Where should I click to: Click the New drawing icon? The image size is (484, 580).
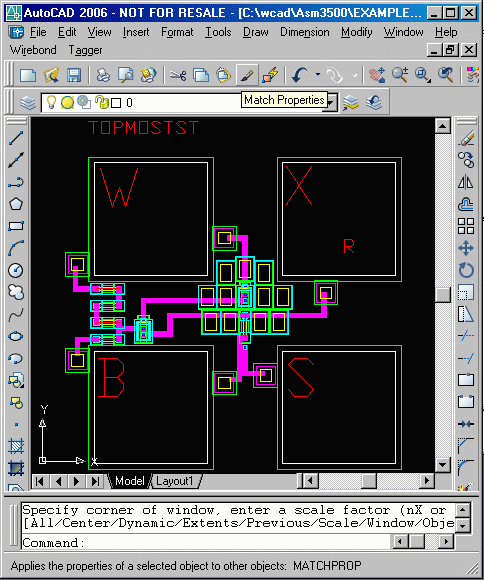click(x=28, y=75)
